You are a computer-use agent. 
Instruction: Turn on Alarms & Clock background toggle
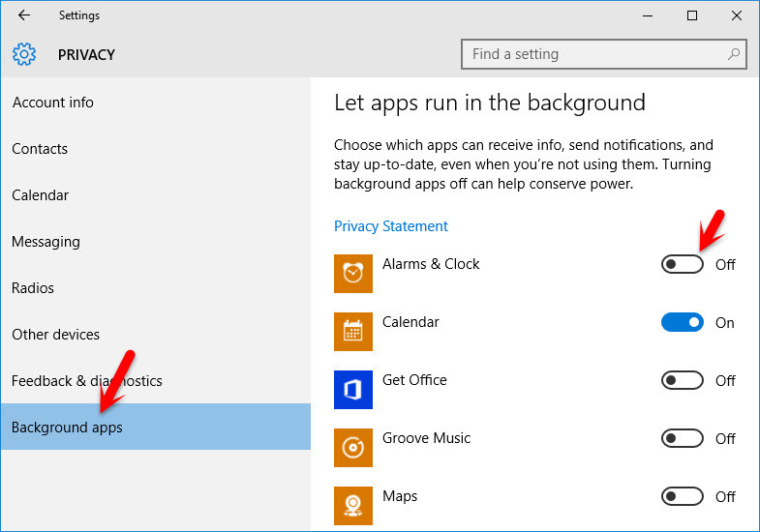(x=682, y=264)
